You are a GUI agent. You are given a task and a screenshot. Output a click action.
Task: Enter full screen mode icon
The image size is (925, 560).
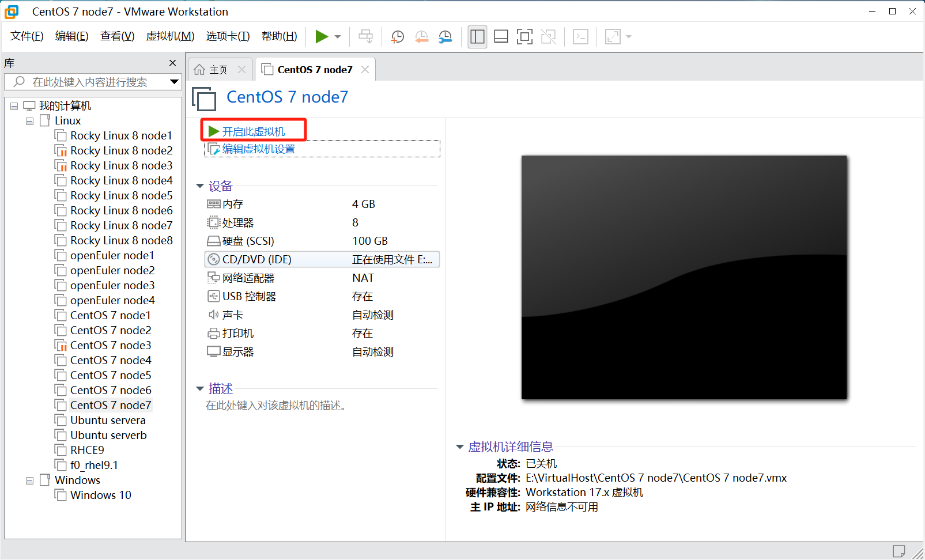point(524,37)
